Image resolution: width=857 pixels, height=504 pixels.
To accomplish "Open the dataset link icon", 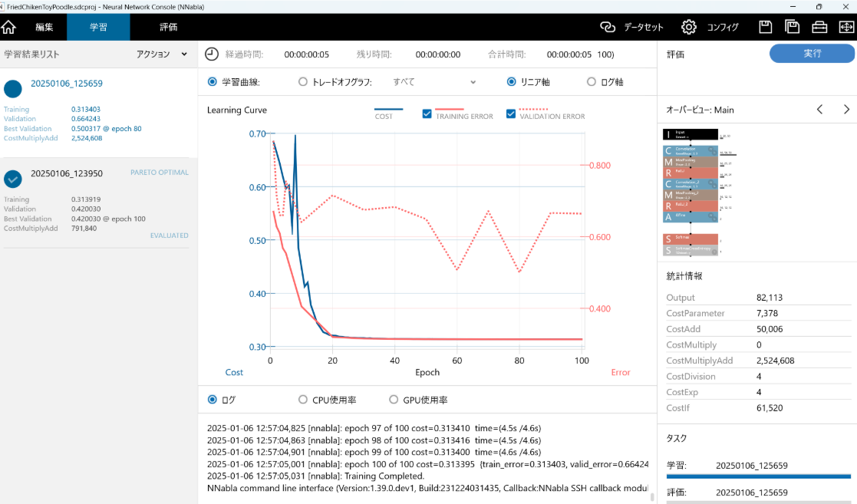I will pos(607,27).
